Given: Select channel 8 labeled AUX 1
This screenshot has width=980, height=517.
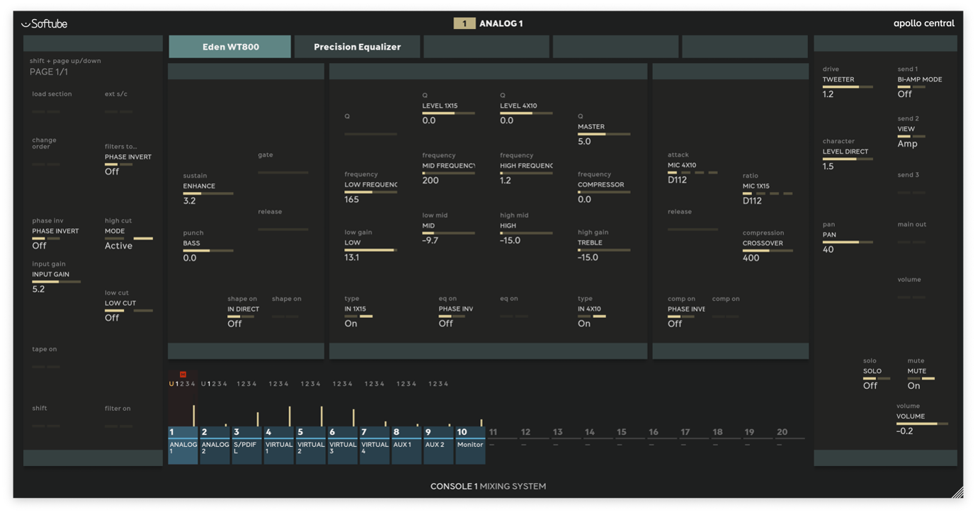Looking at the screenshot, I should (406, 441).
